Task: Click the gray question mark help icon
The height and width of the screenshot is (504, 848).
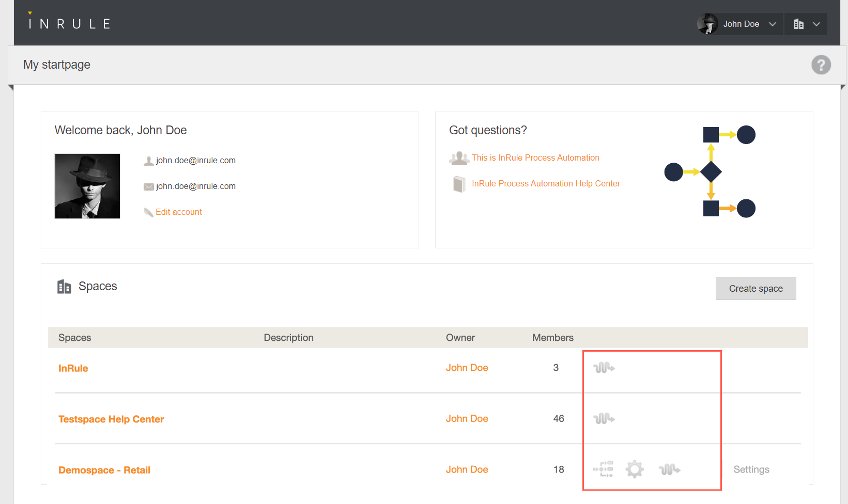Action: 821,65
